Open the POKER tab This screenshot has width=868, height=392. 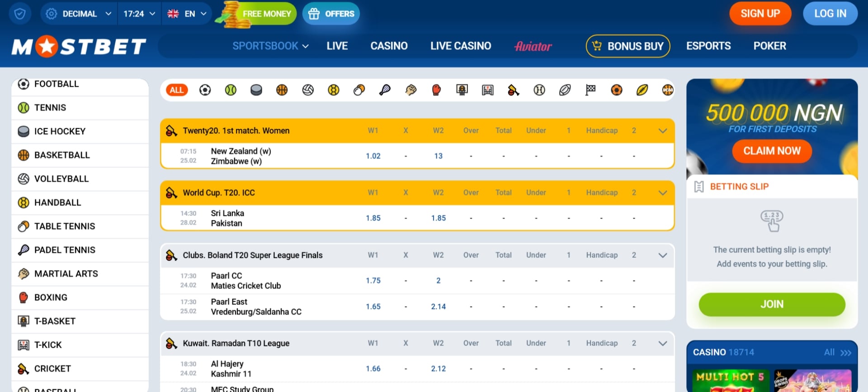pos(769,46)
